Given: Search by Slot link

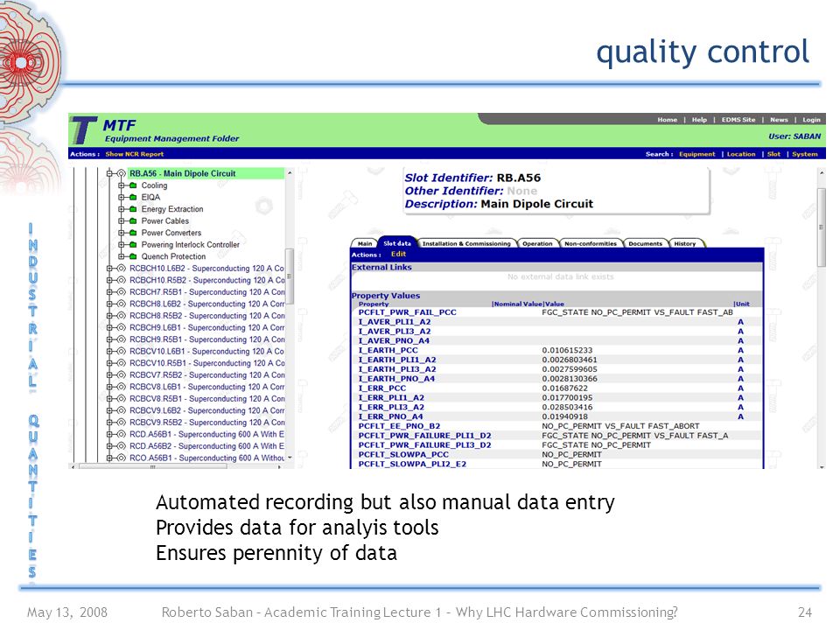Looking at the screenshot, I should (x=773, y=154).
